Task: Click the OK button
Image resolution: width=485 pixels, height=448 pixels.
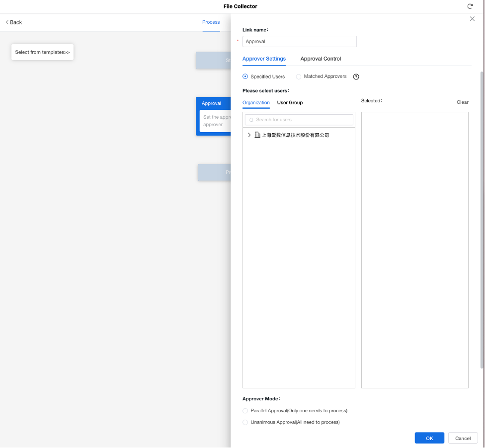Action: click(429, 438)
